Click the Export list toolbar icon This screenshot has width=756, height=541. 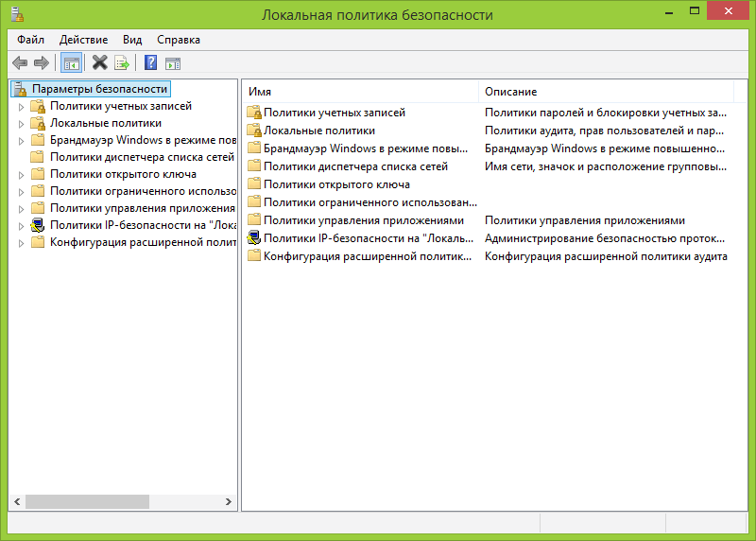(122, 63)
